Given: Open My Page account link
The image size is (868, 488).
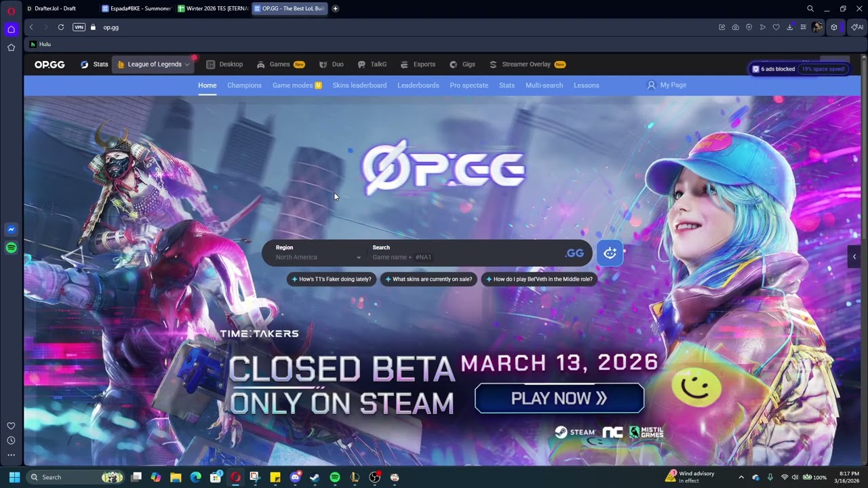Looking at the screenshot, I should [667, 85].
